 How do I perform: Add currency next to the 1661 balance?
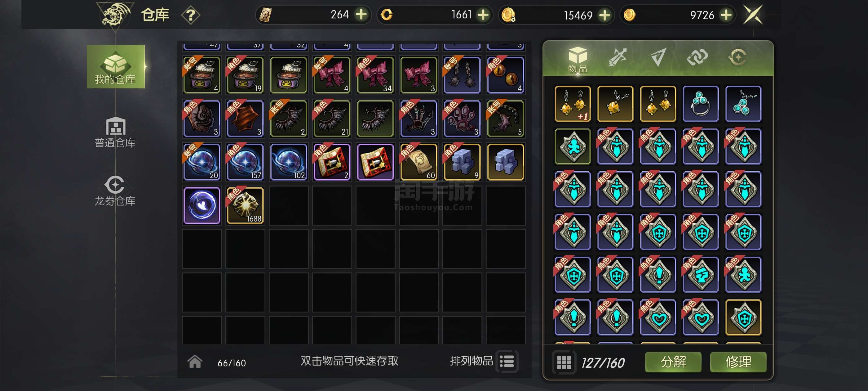tap(483, 15)
